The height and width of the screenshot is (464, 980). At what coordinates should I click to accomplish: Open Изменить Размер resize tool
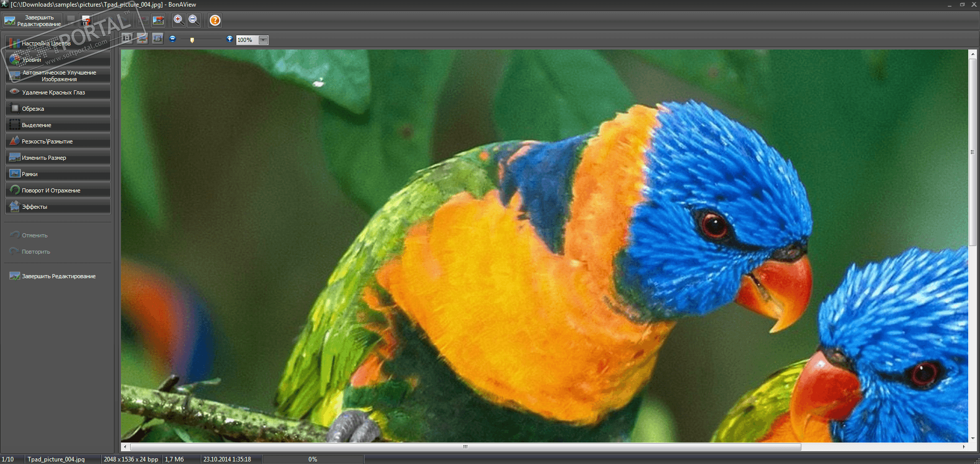click(58, 158)
